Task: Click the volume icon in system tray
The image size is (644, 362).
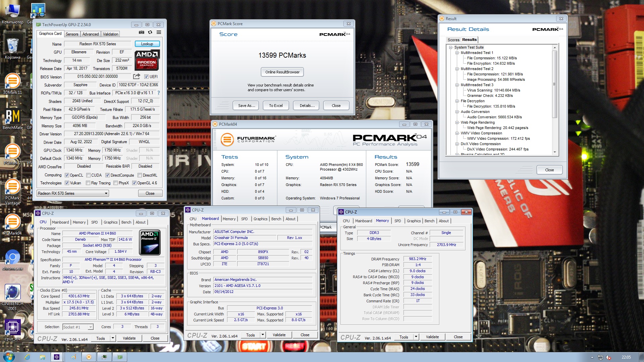Action: click(x=608, y=357)
